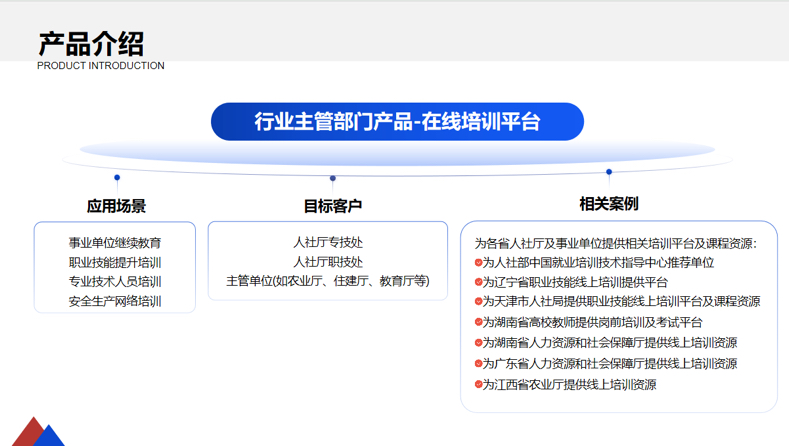The height and width of the screenshot is (446, 789).
Task: Select the 人社厅专技处 text line
Action: point(328,242)
